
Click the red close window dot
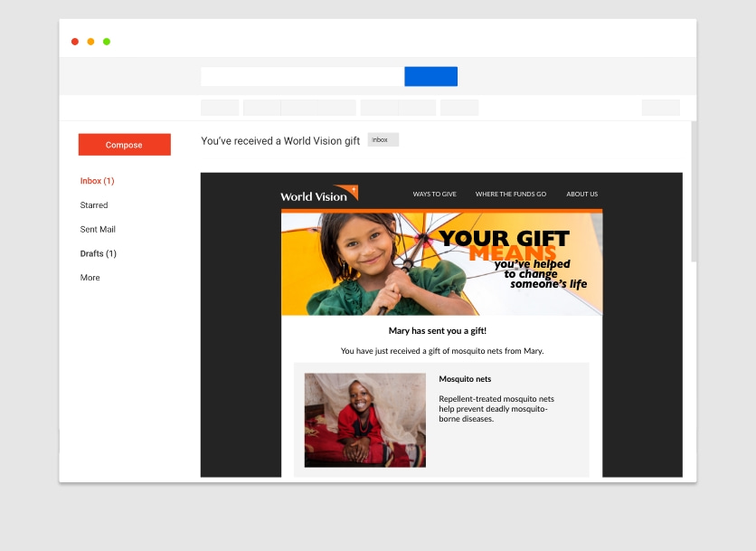[x=75, y=42]
